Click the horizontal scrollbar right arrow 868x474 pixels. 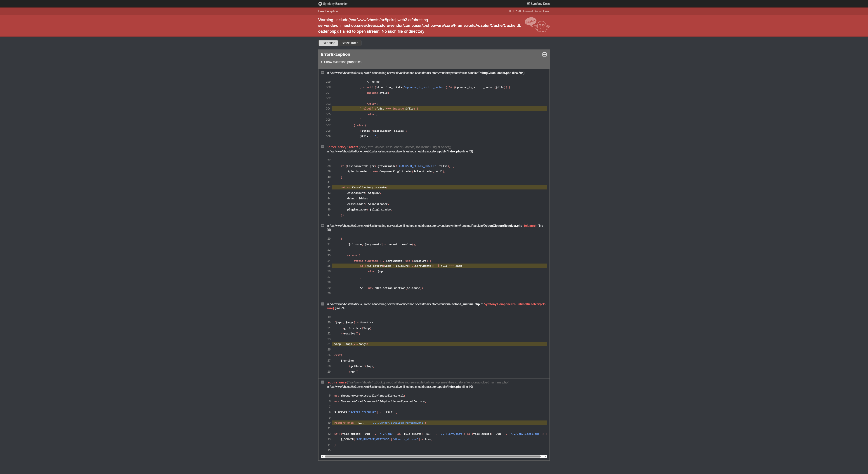545,456
